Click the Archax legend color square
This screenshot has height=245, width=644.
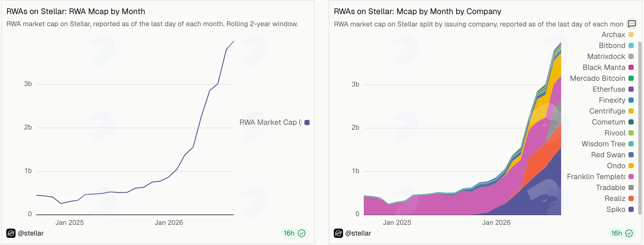(x=631, y=35)
